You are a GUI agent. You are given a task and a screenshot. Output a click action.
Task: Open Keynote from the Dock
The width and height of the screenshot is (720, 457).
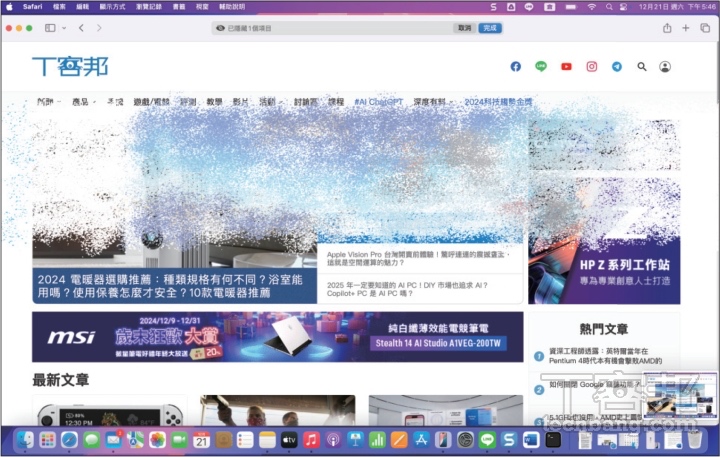point(355,440)
